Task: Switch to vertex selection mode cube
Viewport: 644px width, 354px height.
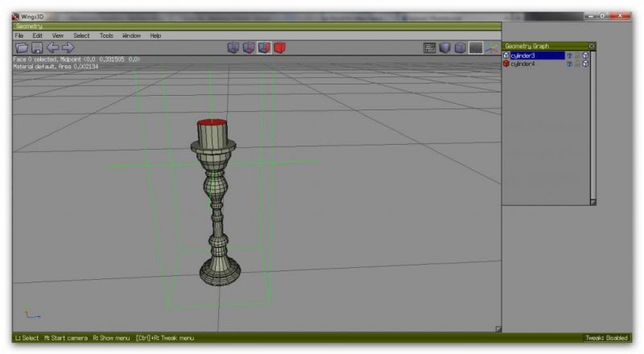Action: tap(233, 48)
